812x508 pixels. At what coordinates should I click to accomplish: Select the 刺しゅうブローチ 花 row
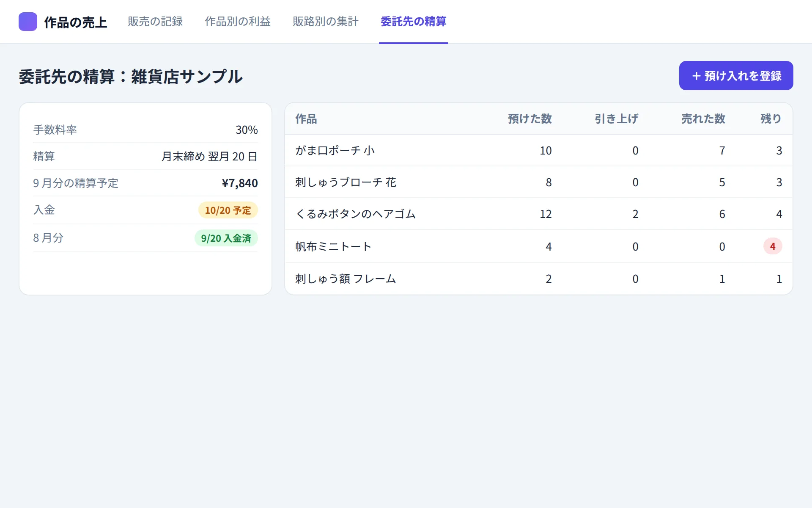539,182
